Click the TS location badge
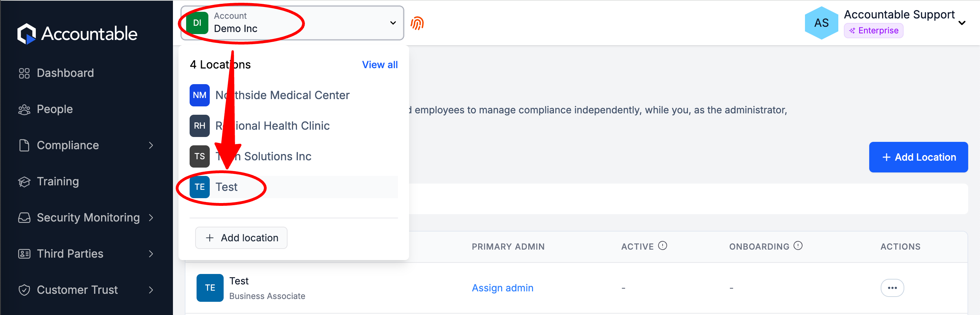Image resolution: width=980 pixels, height=315 pixels. click(x=199, y=156)
